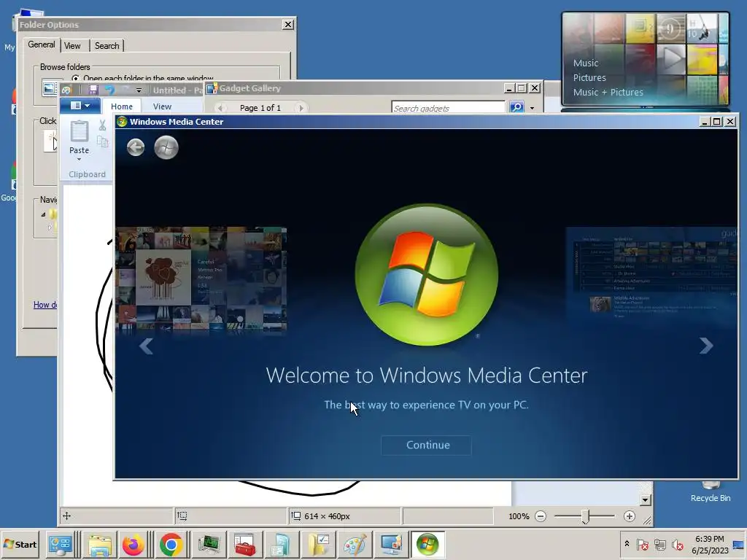
Task: Click the Media Center green start orb button
Action: click(166, 147)
